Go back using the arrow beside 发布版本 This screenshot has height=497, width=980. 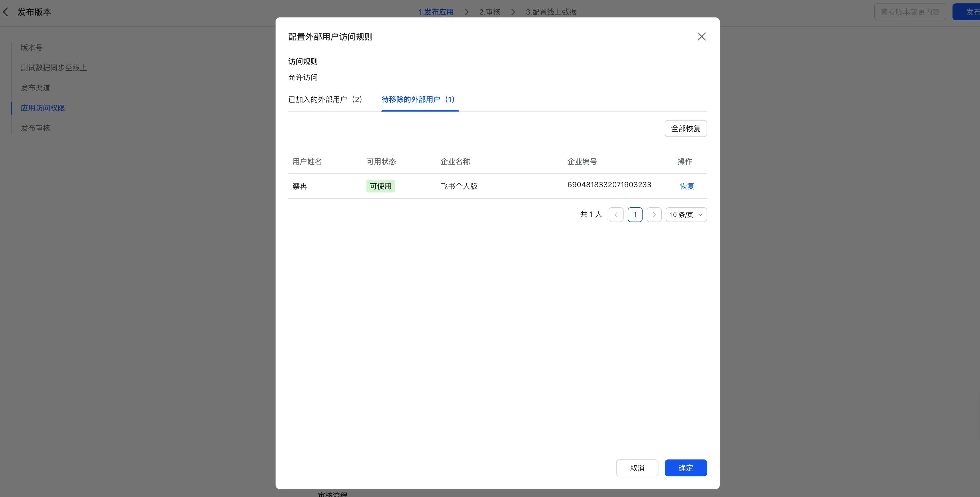point(6,12)
